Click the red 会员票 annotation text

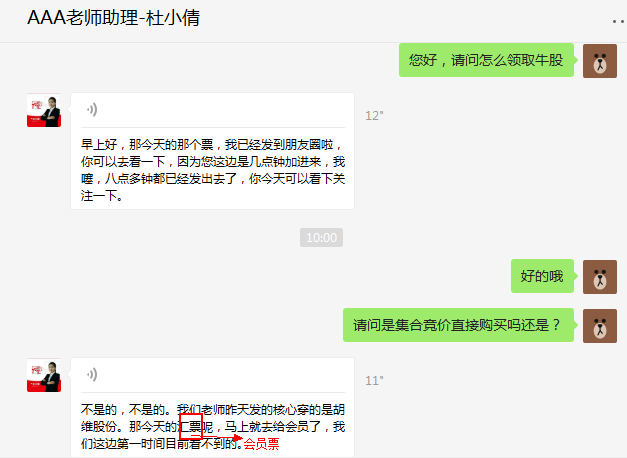262,444
